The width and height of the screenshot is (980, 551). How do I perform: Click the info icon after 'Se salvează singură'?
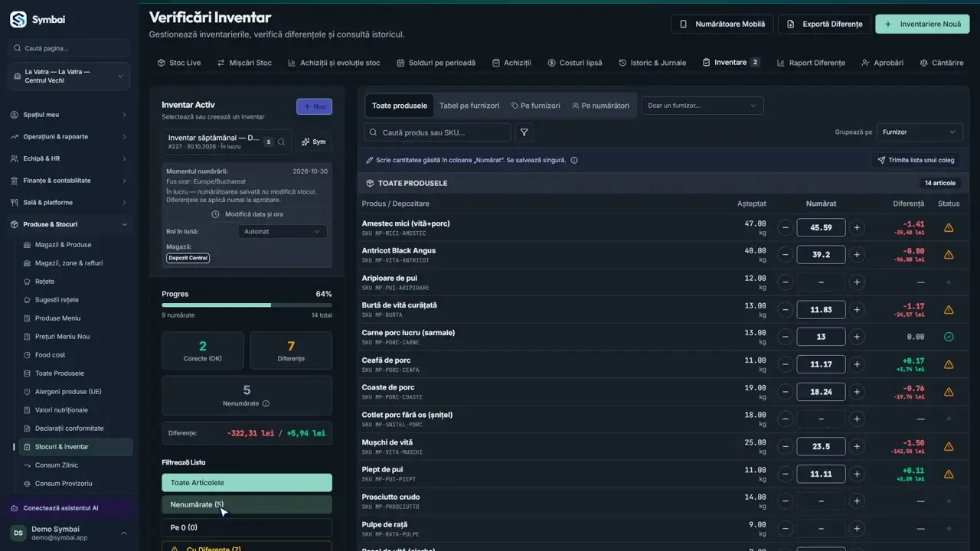[574, 160]
